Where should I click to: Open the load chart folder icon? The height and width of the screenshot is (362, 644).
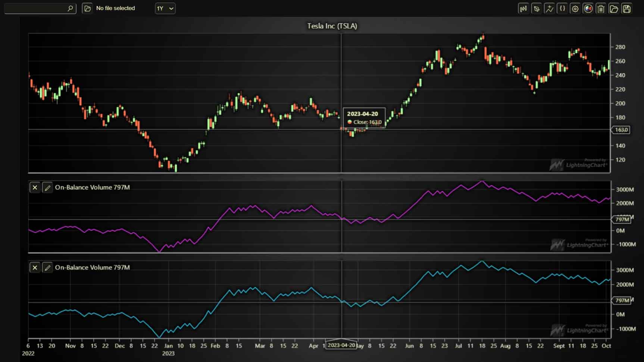click(614, 9)
